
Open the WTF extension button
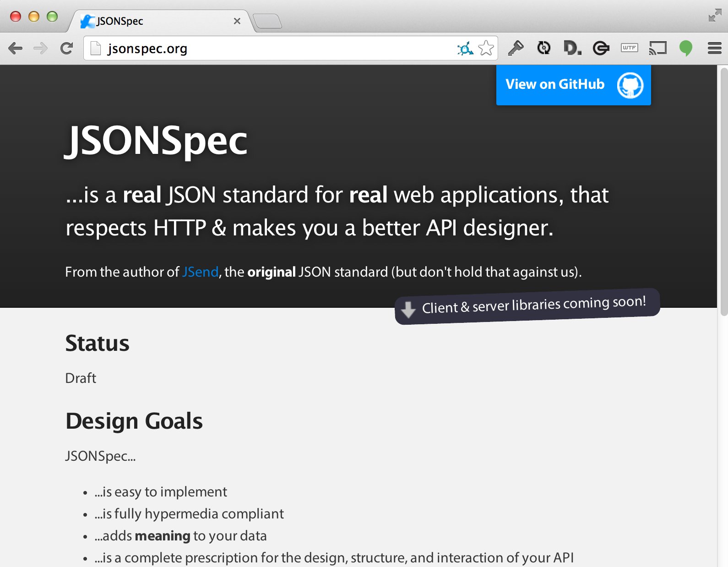click(630, 48)
